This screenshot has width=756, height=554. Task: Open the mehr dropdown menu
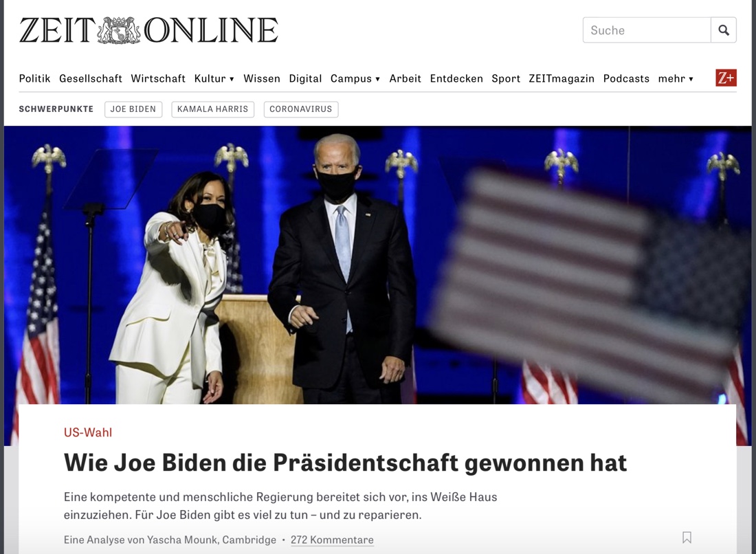coord(676,78)
